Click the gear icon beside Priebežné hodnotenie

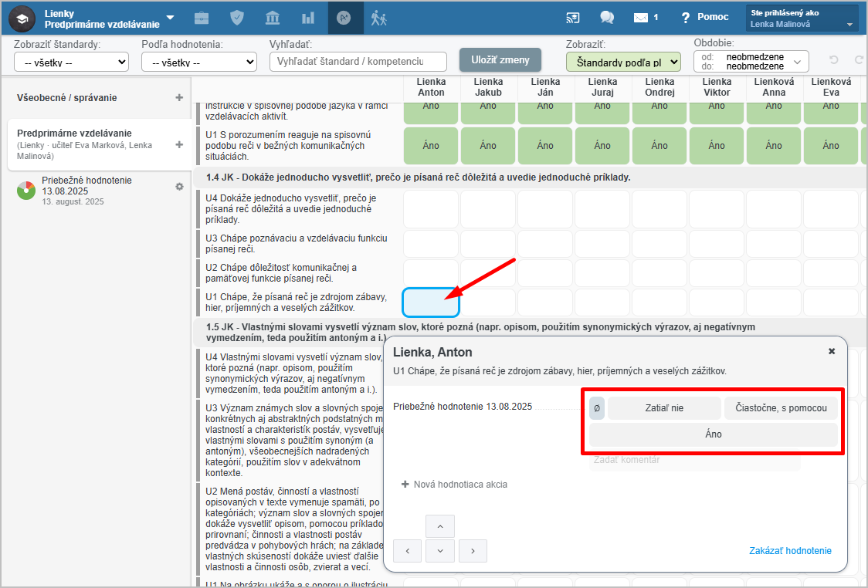pos(179,187)
